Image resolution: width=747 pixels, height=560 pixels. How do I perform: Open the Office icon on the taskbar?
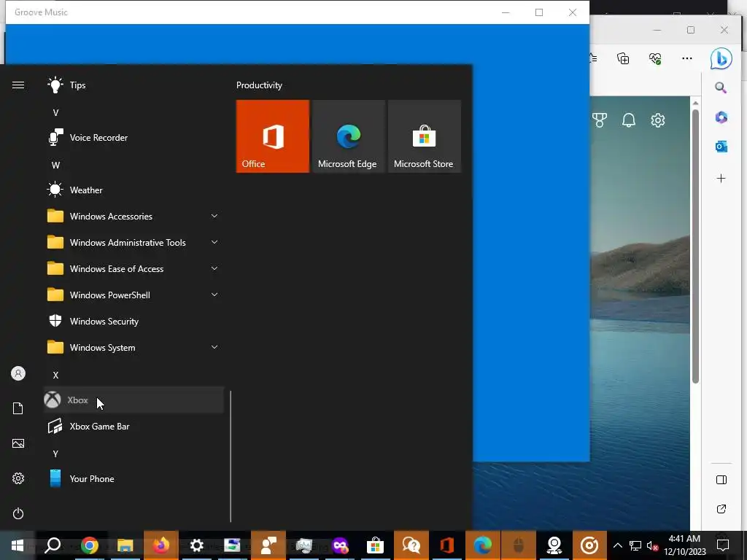click(x=447, y=545)
